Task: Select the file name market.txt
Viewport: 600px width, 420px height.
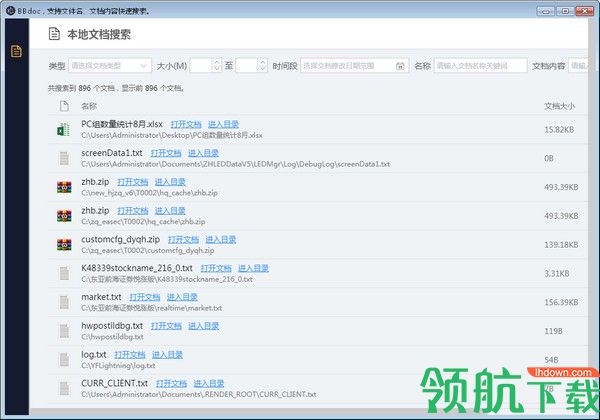Action: click(x=101, y=297)
